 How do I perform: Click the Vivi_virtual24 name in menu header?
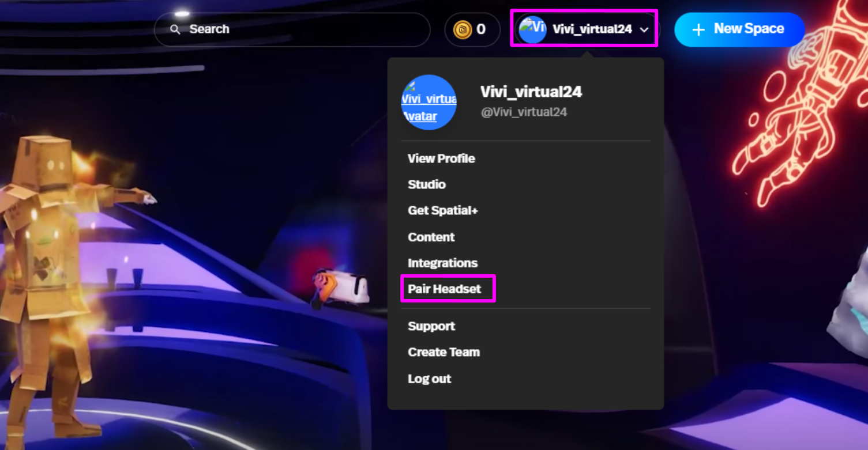(531, 92)
